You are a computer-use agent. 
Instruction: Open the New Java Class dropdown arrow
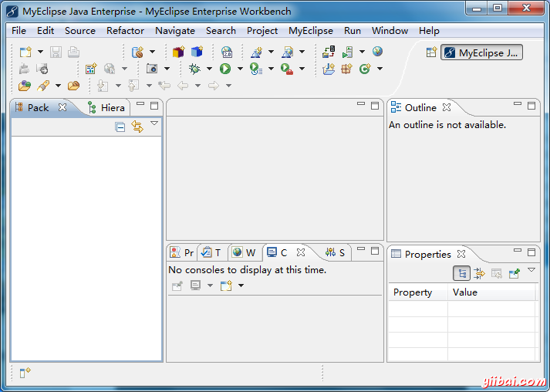[x=380, y=69]
